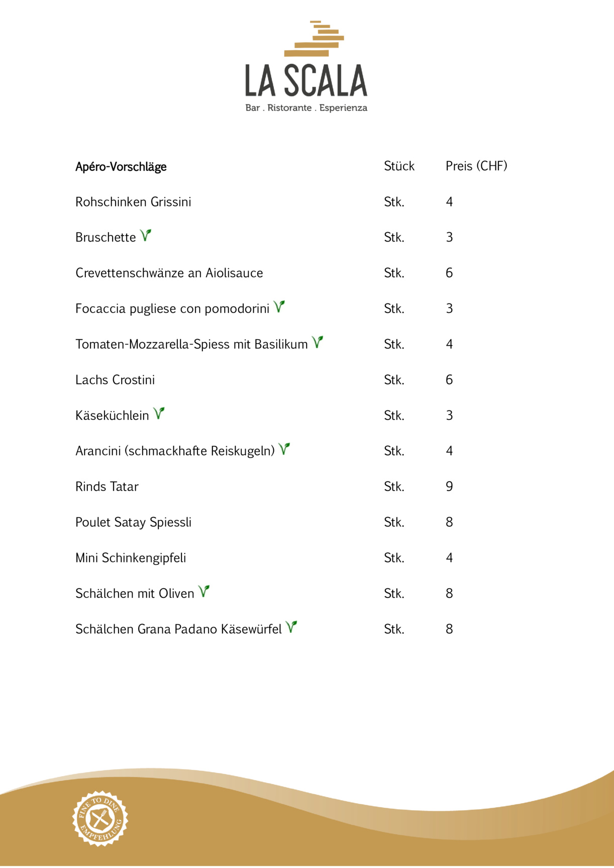
Task: Click the vegetarian icon by Schälchen mit Oliven
Action: [203, 591]
